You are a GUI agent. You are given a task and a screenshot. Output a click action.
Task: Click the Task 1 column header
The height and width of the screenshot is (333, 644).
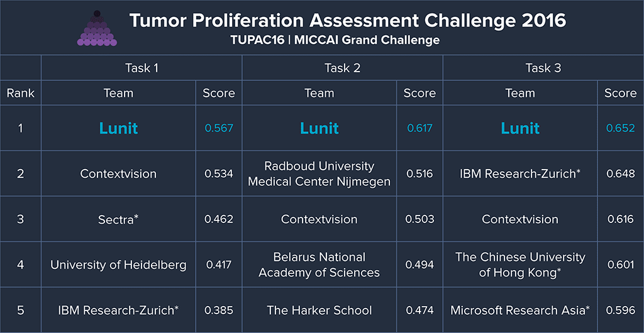click(x=142, y=68)
